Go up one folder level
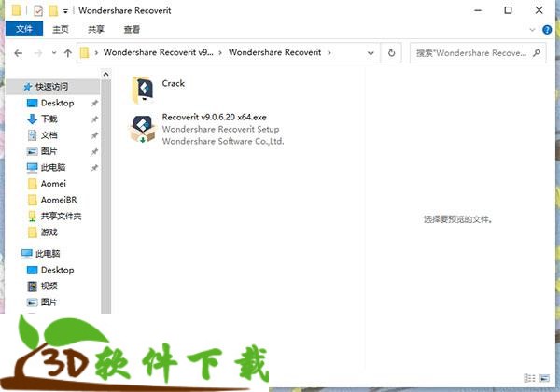 pyautogui.click(x=68, y=53)
